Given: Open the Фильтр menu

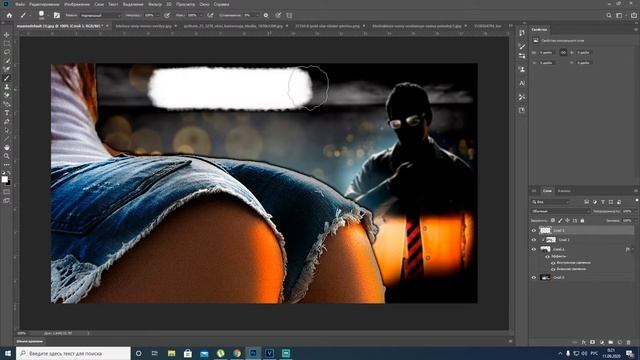Looking at the screenshot, I should (155, 4).
